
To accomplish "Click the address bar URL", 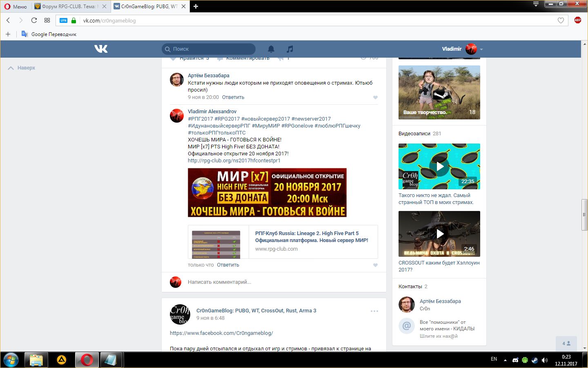I will (x=109, y=20).
